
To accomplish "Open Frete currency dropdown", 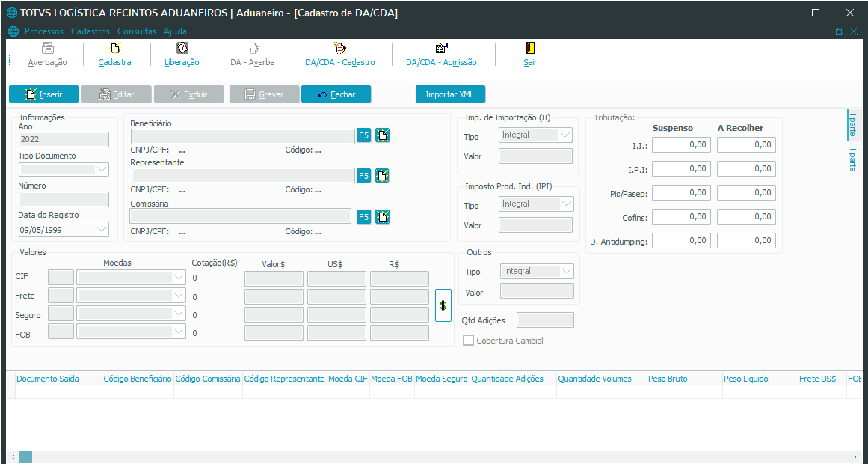I will point(179,296).
